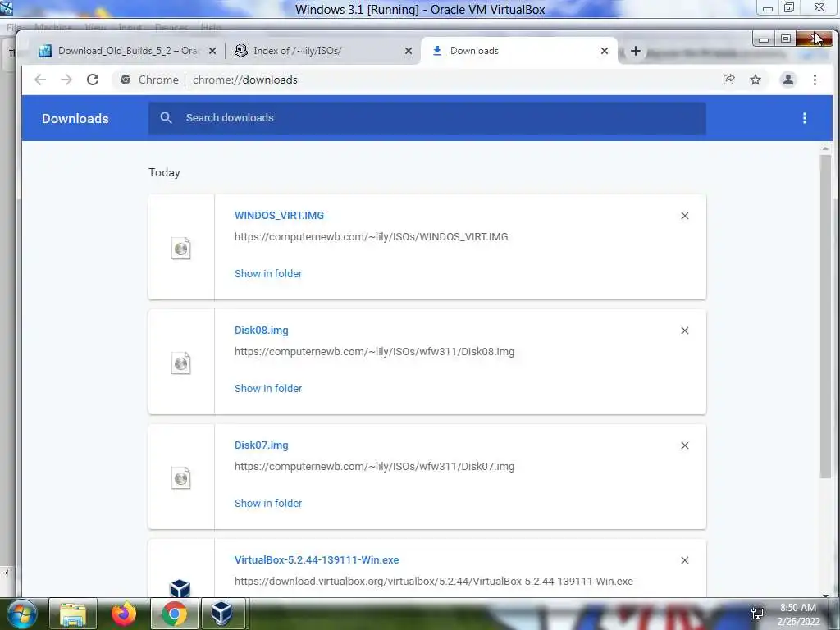
Task: Open the taskbar clock showing 8:50 AM
Action: click(x=798, y=614)
